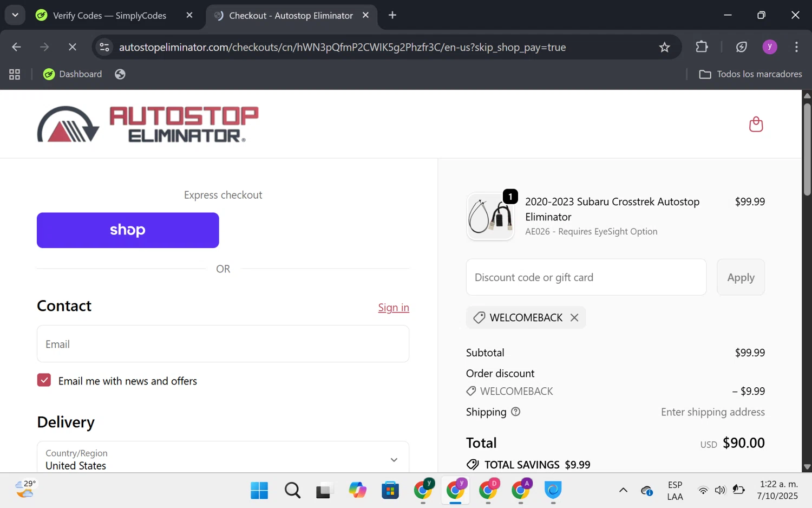Click the shipping help question mark icon
812x508 pixels.
tap(515, 412)
